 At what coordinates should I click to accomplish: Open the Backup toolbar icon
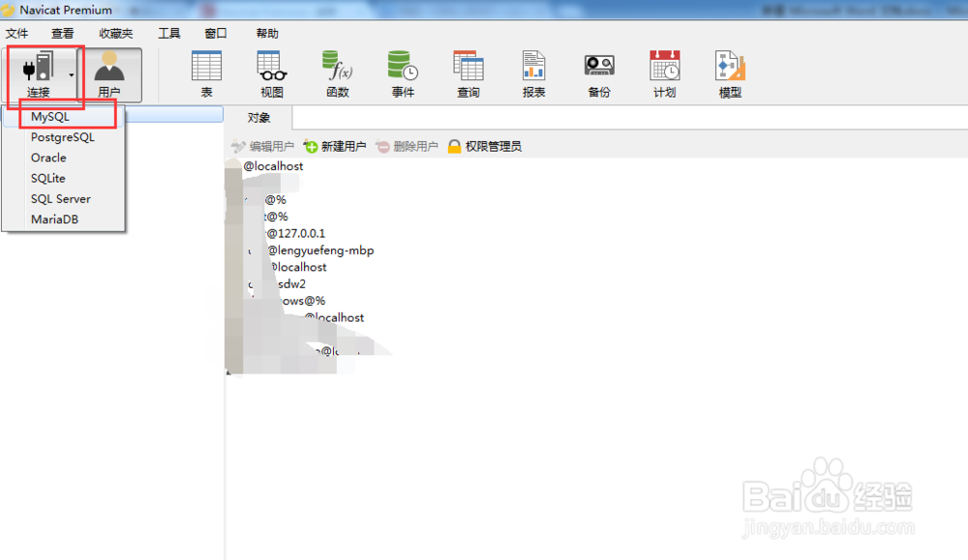pos(599,74)
